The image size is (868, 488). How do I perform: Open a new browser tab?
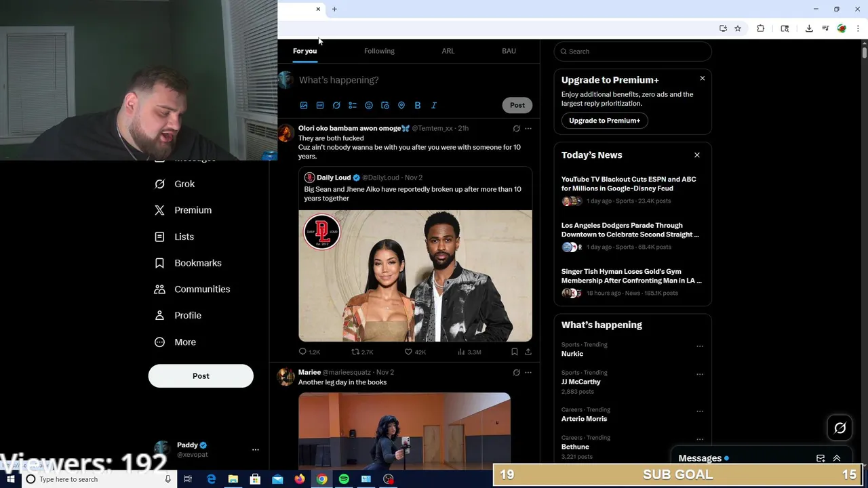click(x=334, y=9)
